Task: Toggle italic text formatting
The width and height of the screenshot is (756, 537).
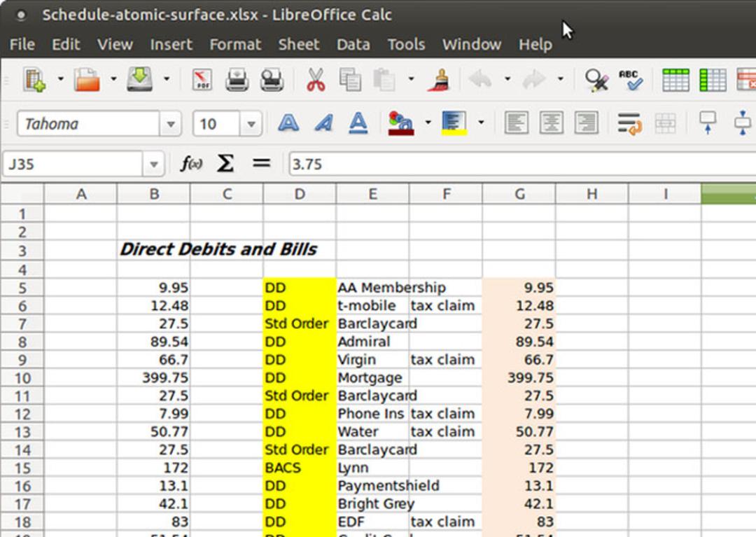Action: pyautogui.click(x=323, y=123)
